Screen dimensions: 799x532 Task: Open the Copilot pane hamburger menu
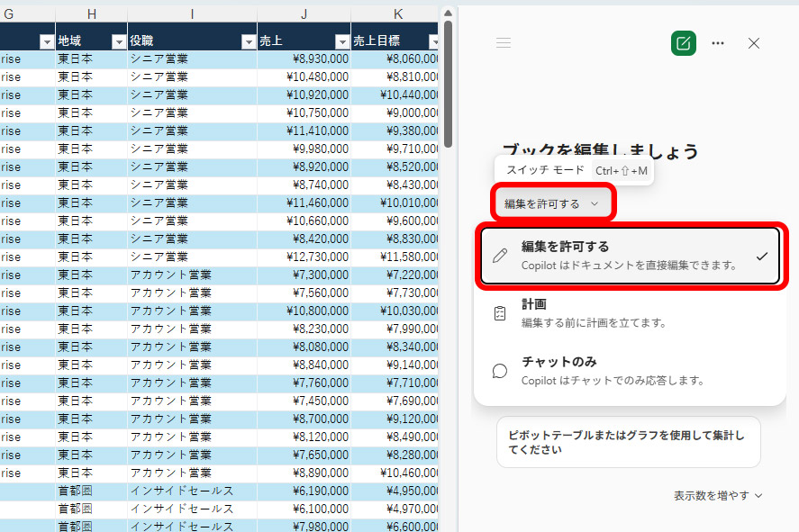click(x=503, y=43)
